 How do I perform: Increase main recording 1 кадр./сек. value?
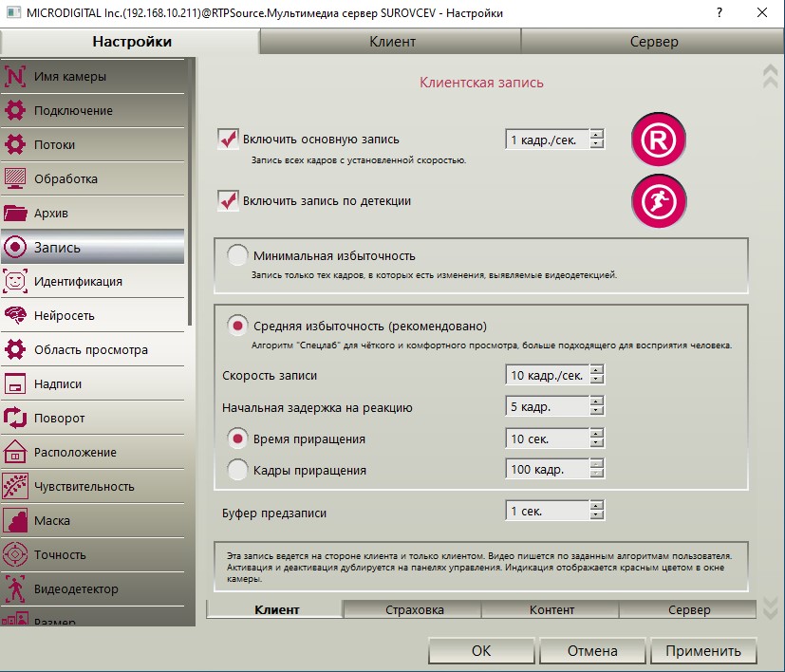(596, 135)
